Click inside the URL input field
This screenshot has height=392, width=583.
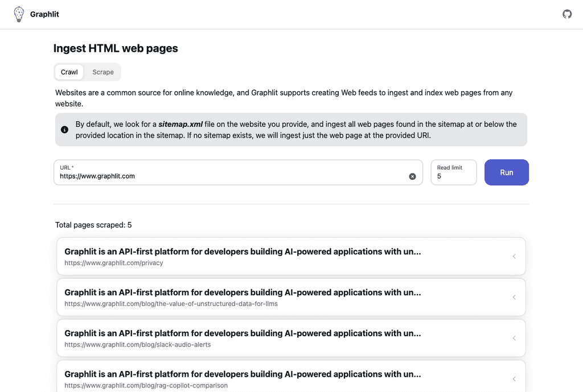click(228, 176)
